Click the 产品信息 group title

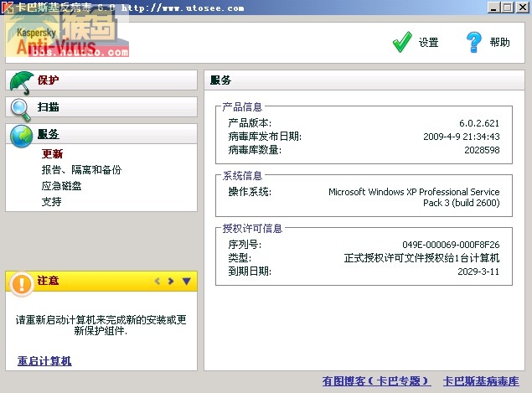[x=242, y=107]
